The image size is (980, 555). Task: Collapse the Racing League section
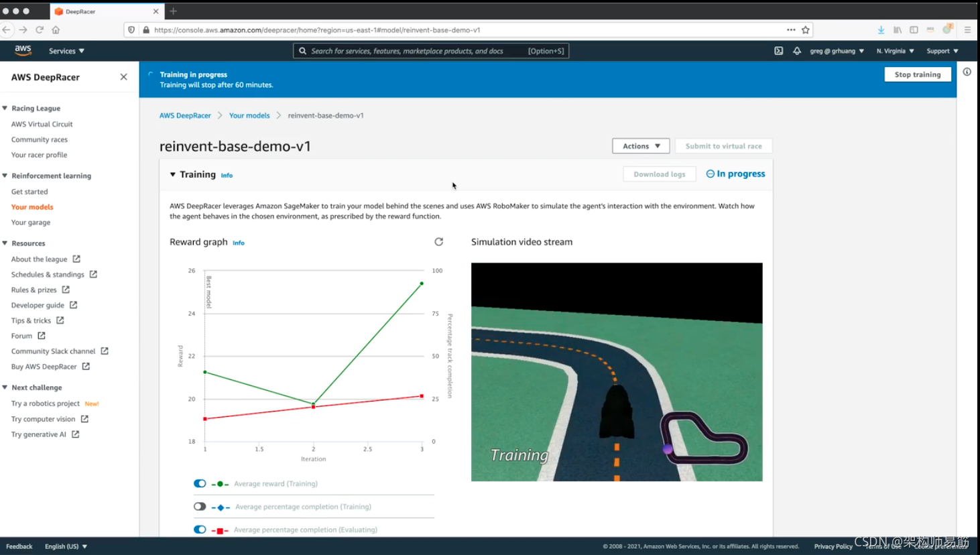[5, 108]
